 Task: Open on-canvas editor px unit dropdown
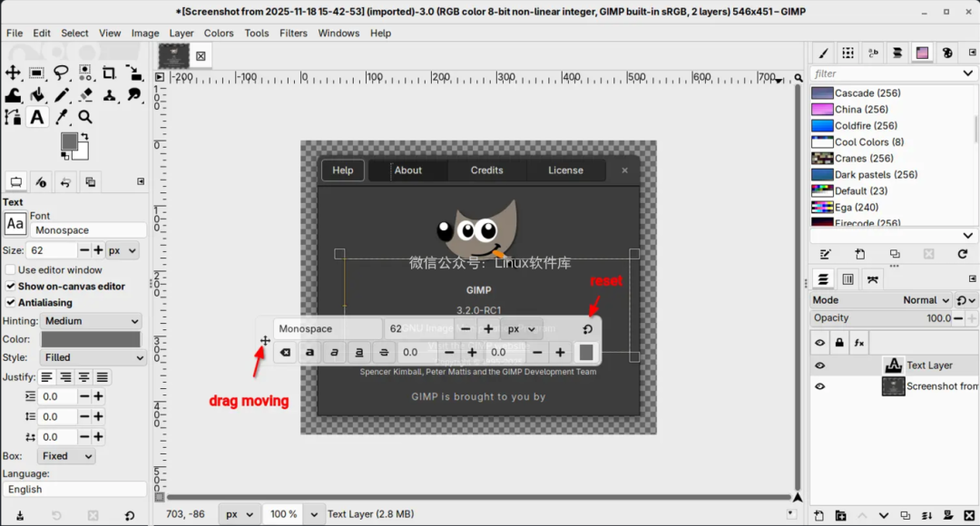coord(521,329)
